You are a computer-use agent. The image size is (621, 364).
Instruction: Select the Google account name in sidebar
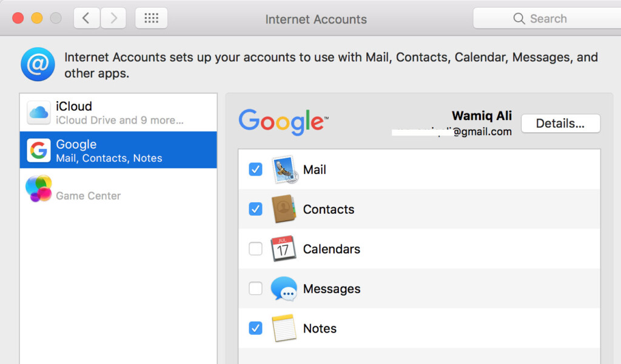coord(76,144)
